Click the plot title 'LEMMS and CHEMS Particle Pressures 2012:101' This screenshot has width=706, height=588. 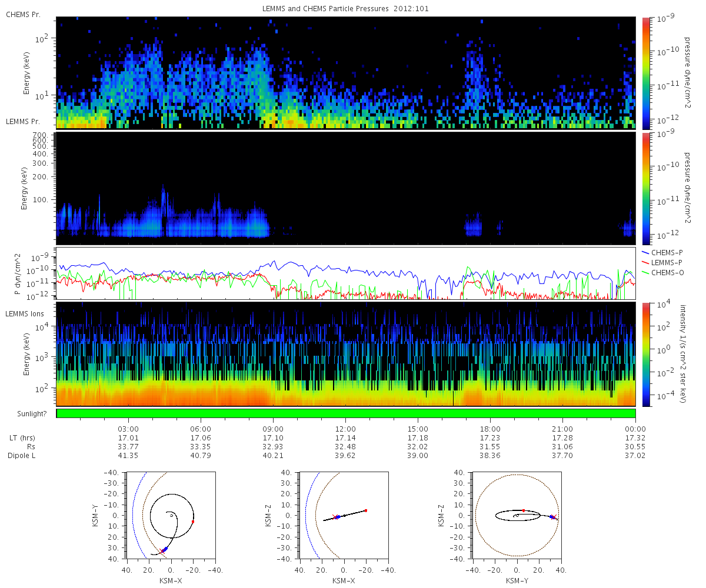coord(345,9)
